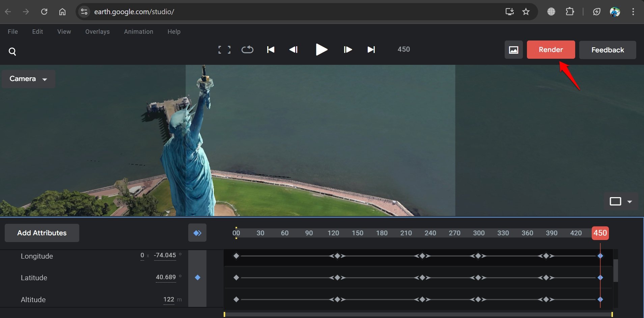The image size is (644, 318).
Task: Click Add Attributes button
Action: [42, 233]
